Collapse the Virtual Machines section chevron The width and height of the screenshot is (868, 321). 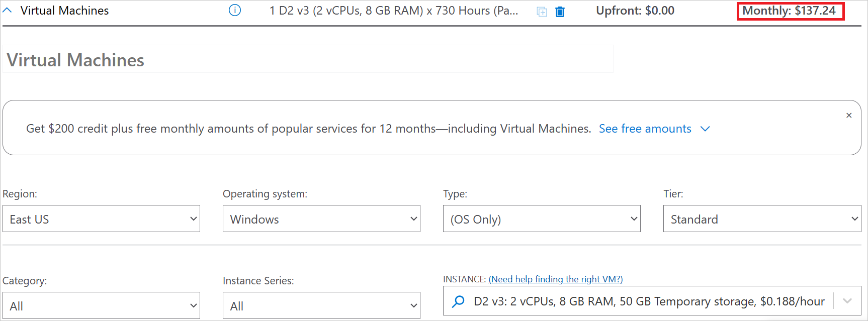[x=8, y=10]
